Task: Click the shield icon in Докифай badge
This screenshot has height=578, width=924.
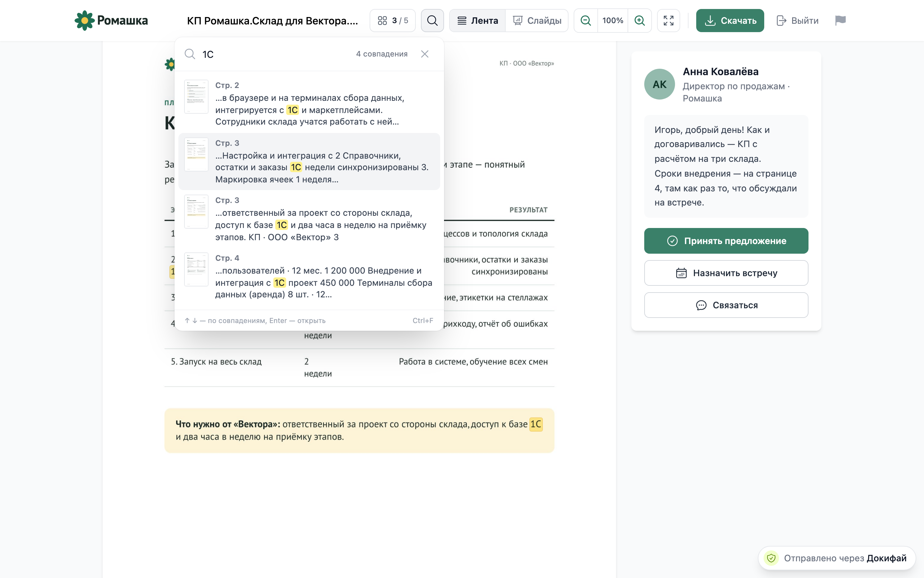Action: coord(771,558)
